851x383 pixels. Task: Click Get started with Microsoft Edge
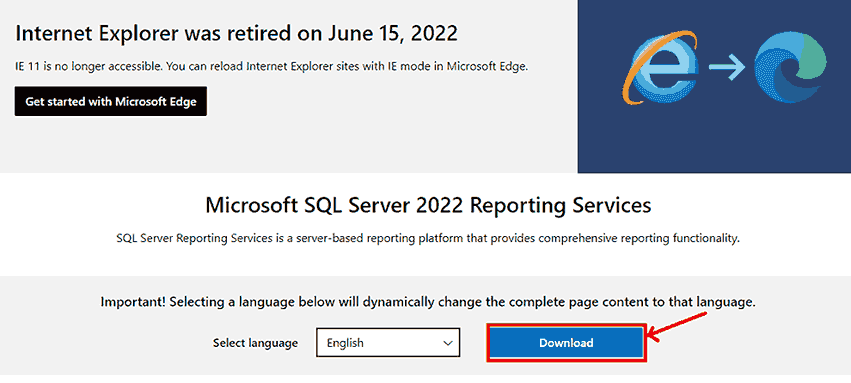click(x=111, y=101)
